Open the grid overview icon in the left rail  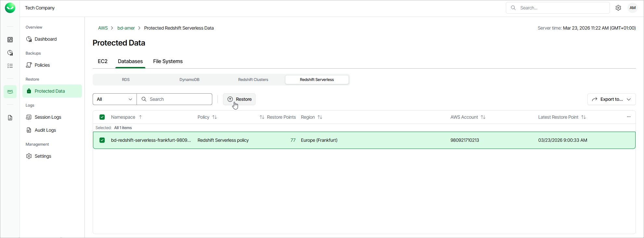pyautogui.click(x=10, y=40)
